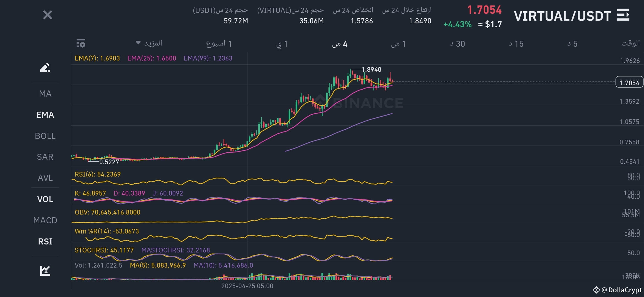644x297 pixels.
Task: Enable the SAR indicator
Action: (45, 157)
